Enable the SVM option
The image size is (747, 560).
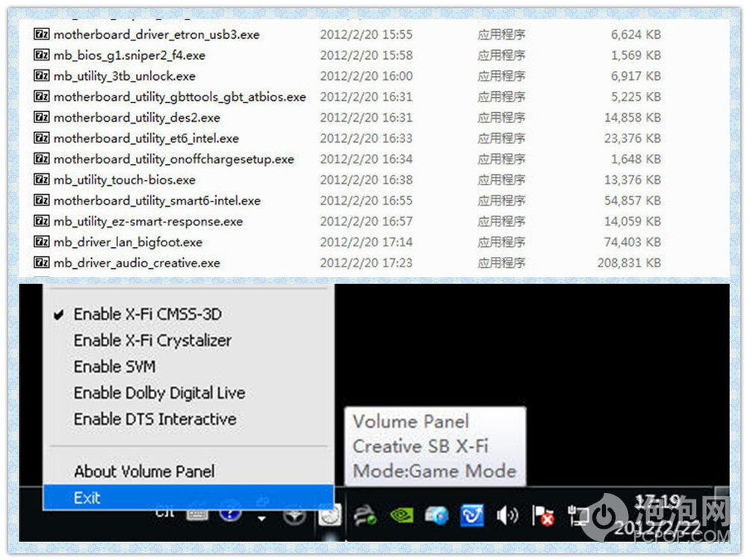114,367
